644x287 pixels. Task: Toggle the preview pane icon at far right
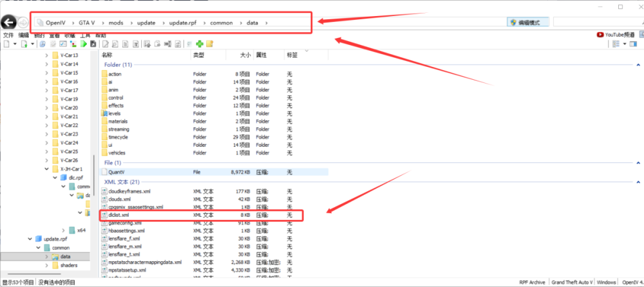[633, 44]
